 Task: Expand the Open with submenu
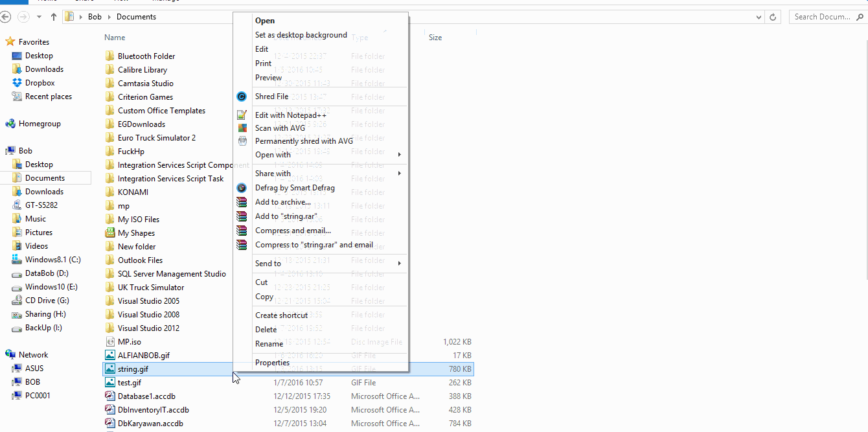[x=273, y=154]
